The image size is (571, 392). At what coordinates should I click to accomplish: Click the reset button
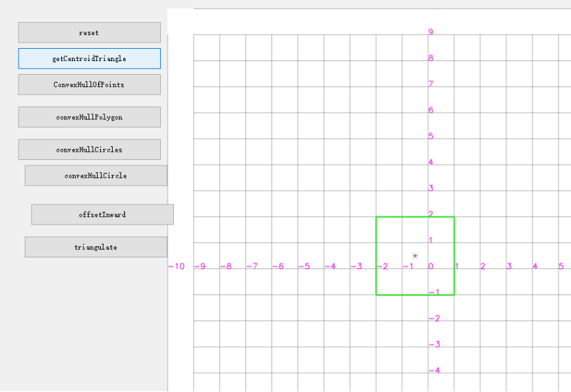(89, 32)
